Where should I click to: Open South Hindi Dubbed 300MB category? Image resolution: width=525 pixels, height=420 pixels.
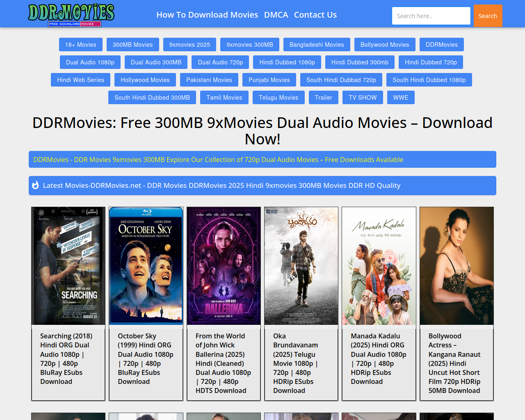[x=152, y=98]
